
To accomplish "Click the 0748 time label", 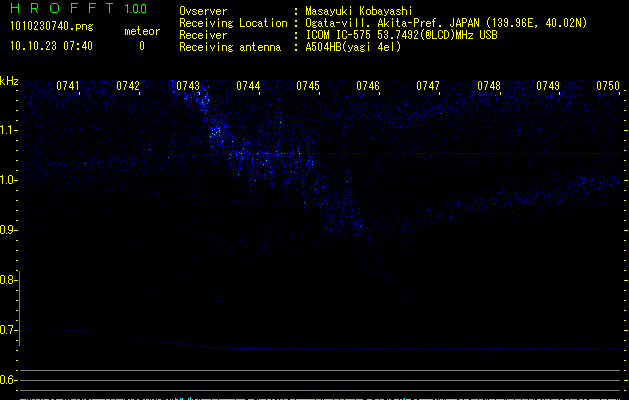I will tap(489, 86).
